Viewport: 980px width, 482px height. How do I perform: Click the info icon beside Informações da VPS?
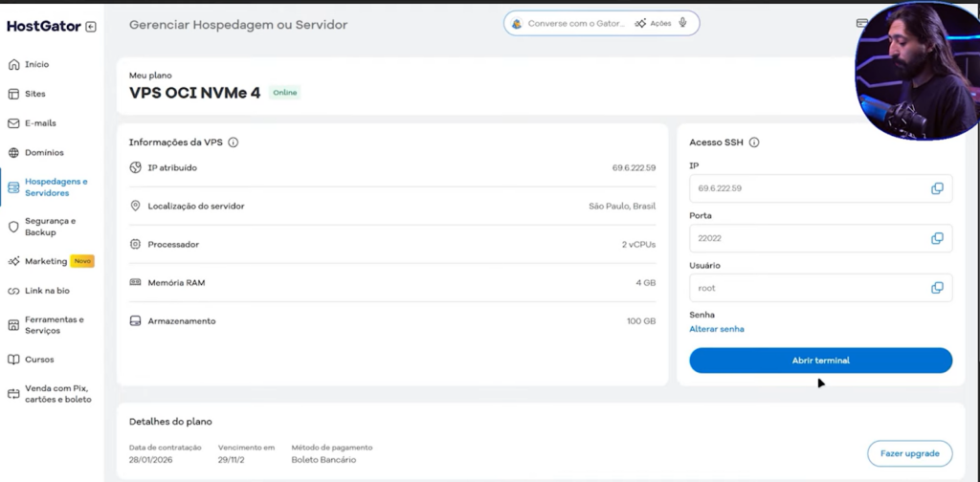(234, 142)
